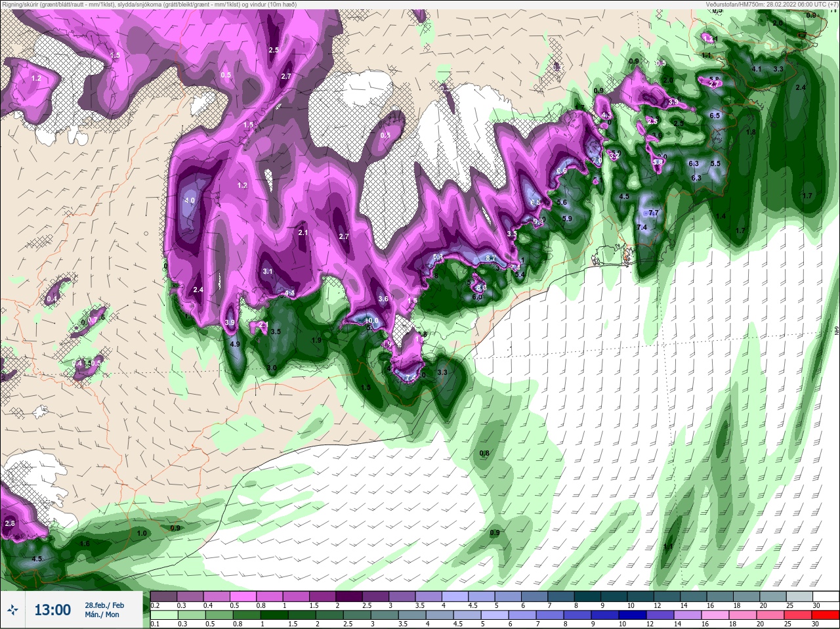Click the map title text starting with Rigning/skúrir

tap(149, 5)
